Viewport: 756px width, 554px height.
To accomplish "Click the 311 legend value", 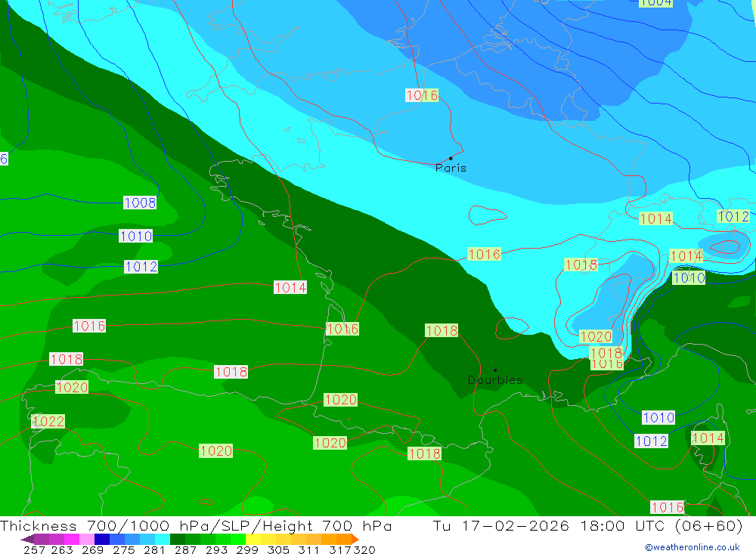I will coord(308,549).
